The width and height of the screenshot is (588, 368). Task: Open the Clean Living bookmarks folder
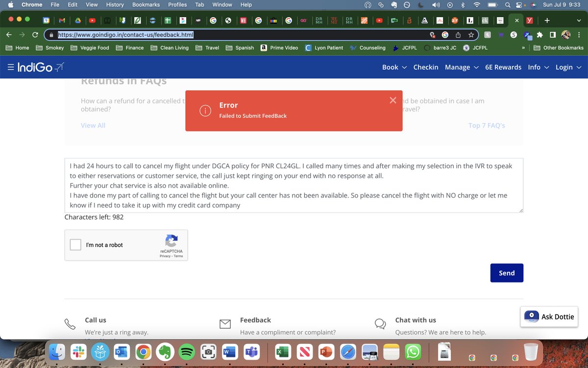coord(170,48)
